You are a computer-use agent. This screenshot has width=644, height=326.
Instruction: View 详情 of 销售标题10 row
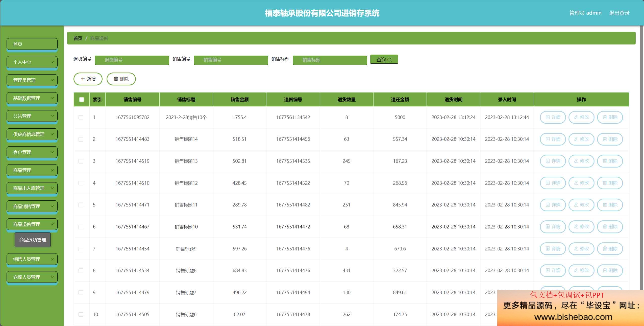point(553,227)
